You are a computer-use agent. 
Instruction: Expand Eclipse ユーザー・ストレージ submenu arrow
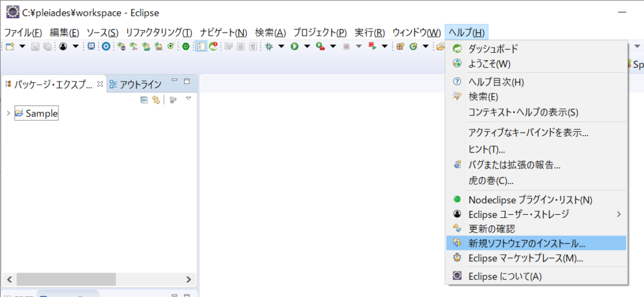(x=619, y=213)
